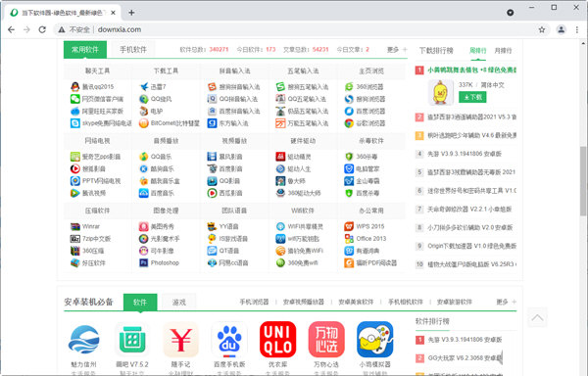Viewport: 588px width, 376px height.
Task: Open the 百度音乐 icon
Action: click(144, 193)
